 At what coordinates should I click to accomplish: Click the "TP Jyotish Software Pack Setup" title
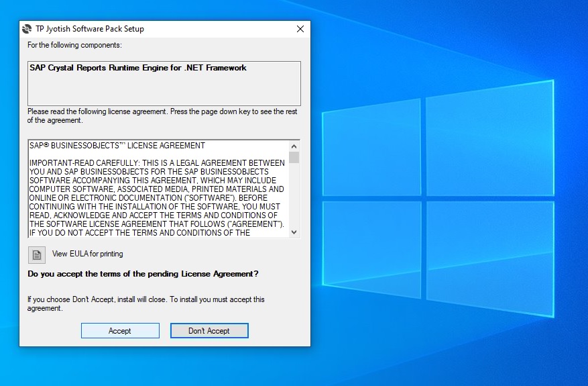pyautogui.click(x=90, y=29)
